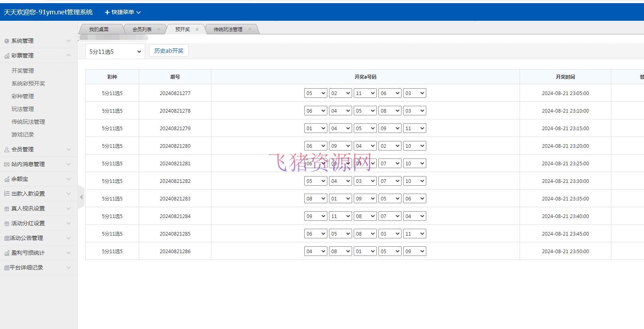Click draw time 2024-08-21 23:25:00
The image size is (644, 329).
(565, 163)
